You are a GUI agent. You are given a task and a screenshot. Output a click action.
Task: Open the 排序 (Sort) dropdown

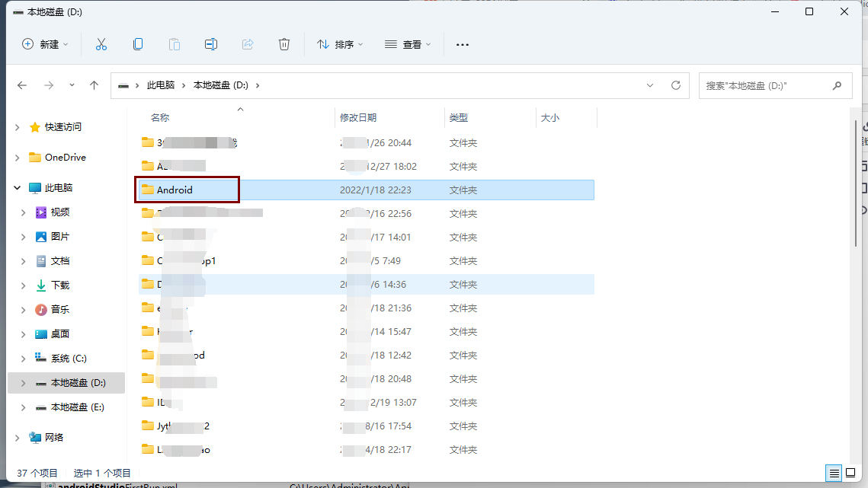click(339, 44)
